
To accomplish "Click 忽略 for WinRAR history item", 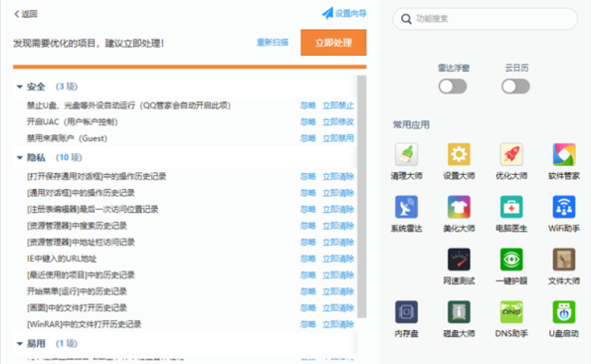I will pos(308,324).
